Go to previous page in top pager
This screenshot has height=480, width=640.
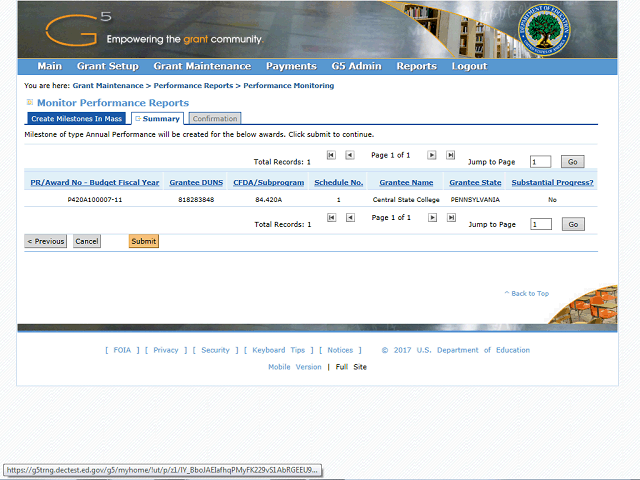pyautogui.click(x=350, y=155)
